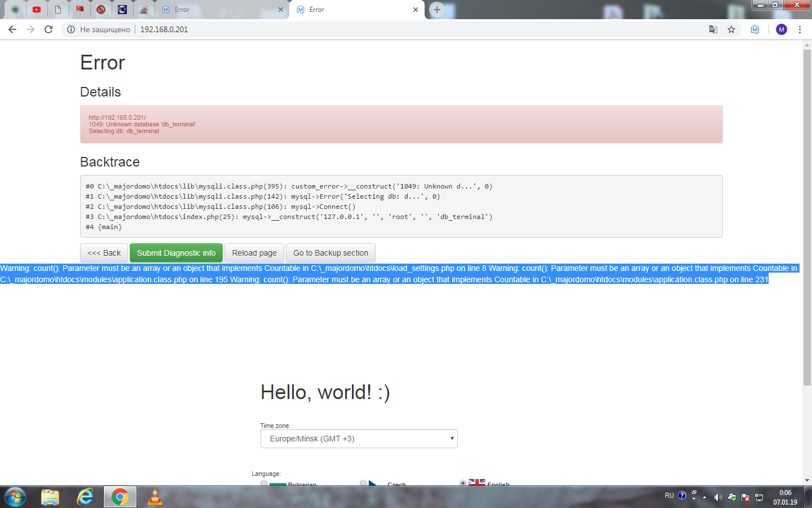Screen dimensions: 812x508
Task: Show hidden tray icons arrow
Action: click(704, 497)
